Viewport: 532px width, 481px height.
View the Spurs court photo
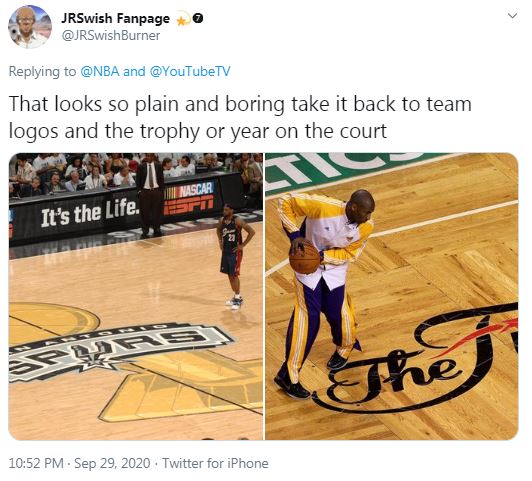(x=136, y=296)
